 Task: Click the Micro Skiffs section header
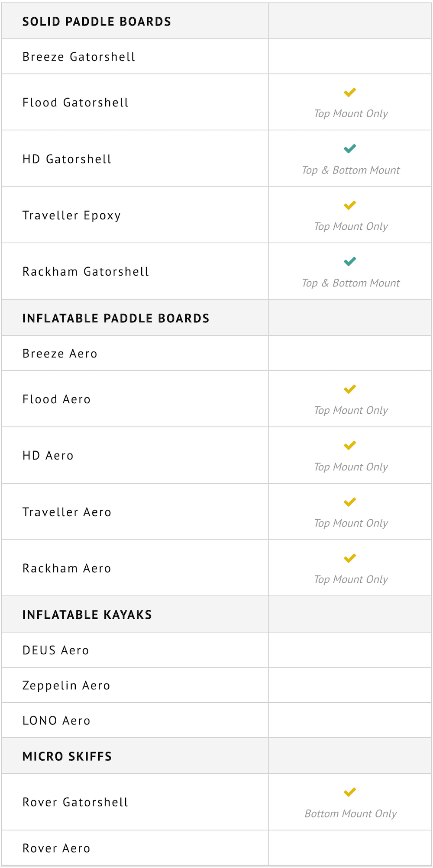67,756
